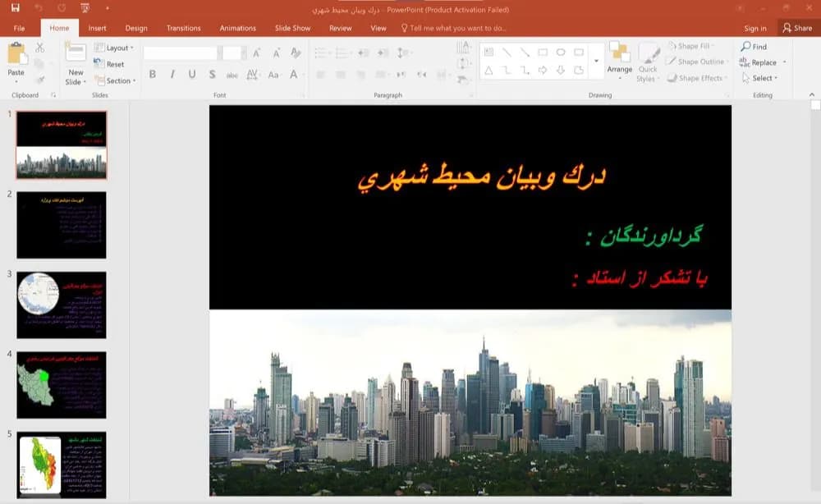821x504 pixels.
Task: Click Increase Font Size icon
Action: (256, 53)
